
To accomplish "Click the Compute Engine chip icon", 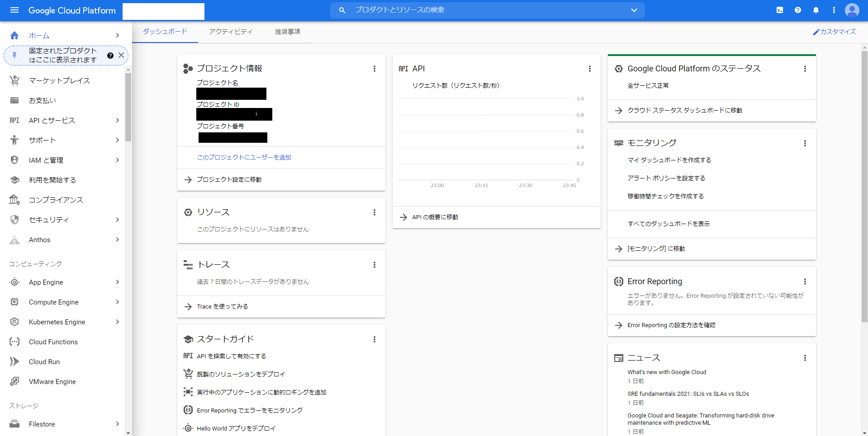I will (14, 302).
